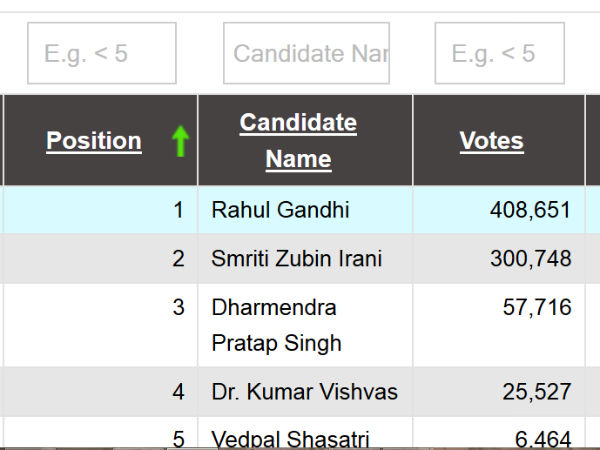The height and width of the screenshot is (450, 600).
Task: Sort by Candidate Name column header
Action: coord(298,141)
